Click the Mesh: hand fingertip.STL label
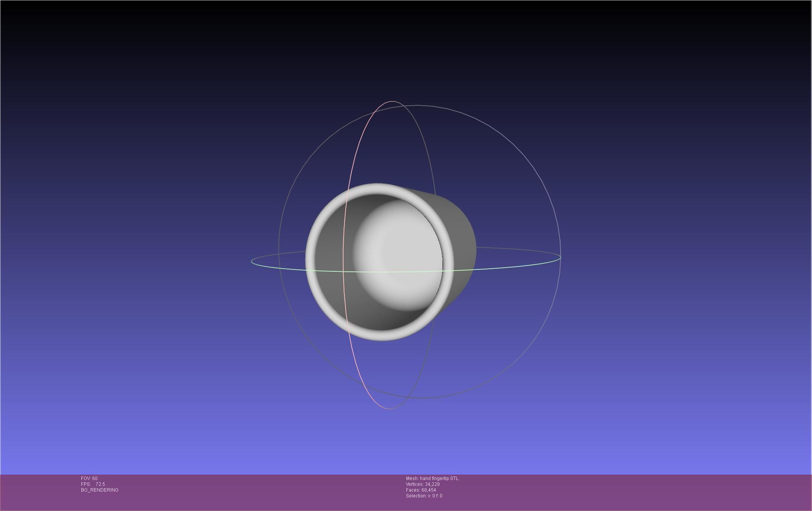Image resolution: width=812 pixels, height=511 pixels. [x=432, y=478]
